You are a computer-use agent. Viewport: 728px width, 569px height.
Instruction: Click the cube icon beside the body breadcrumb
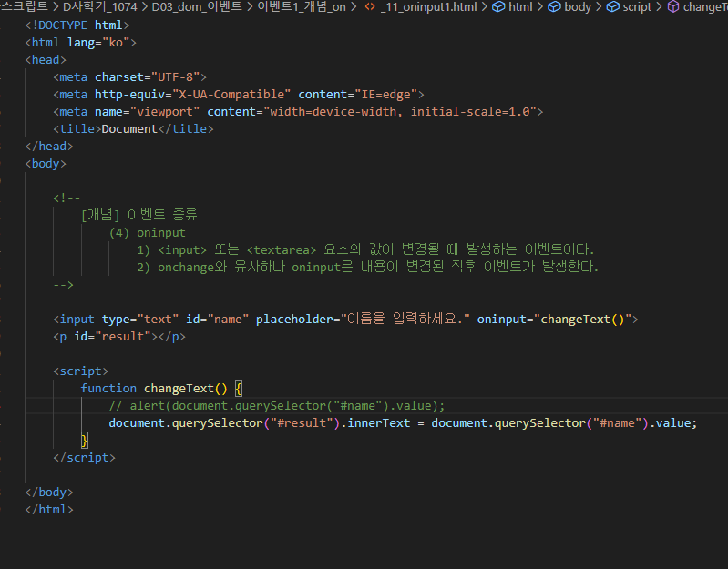click(x=554, y=7)
